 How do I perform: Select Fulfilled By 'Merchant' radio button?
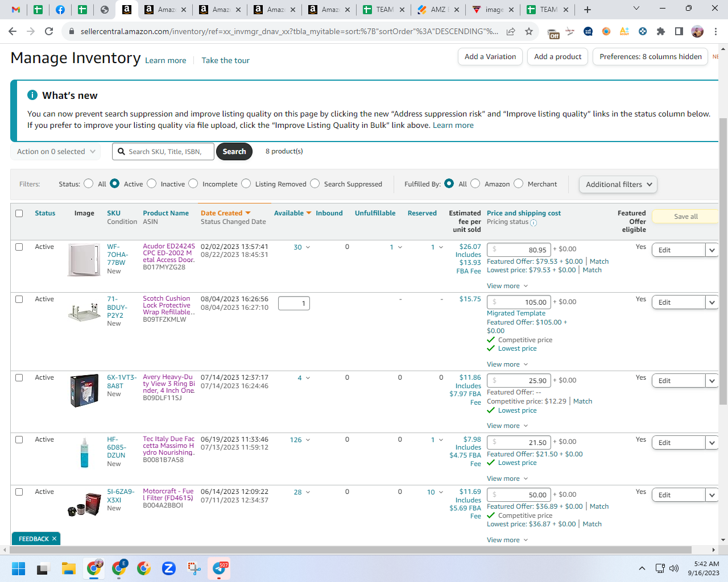tap(518, 184)
